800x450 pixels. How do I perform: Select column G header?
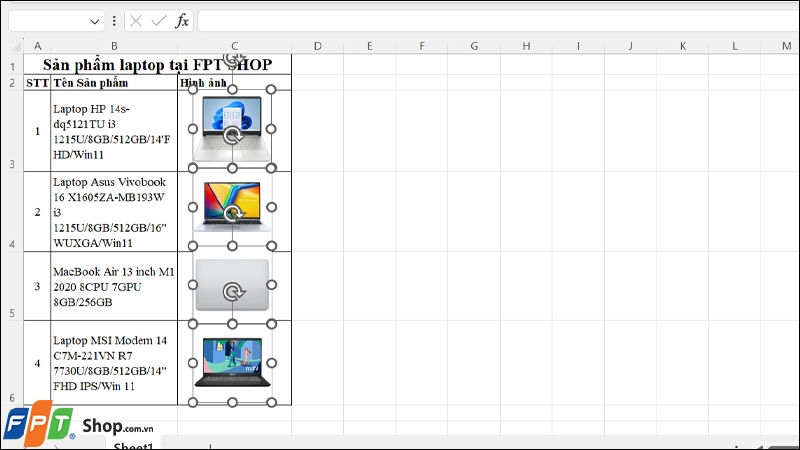[x=474, y=46]
